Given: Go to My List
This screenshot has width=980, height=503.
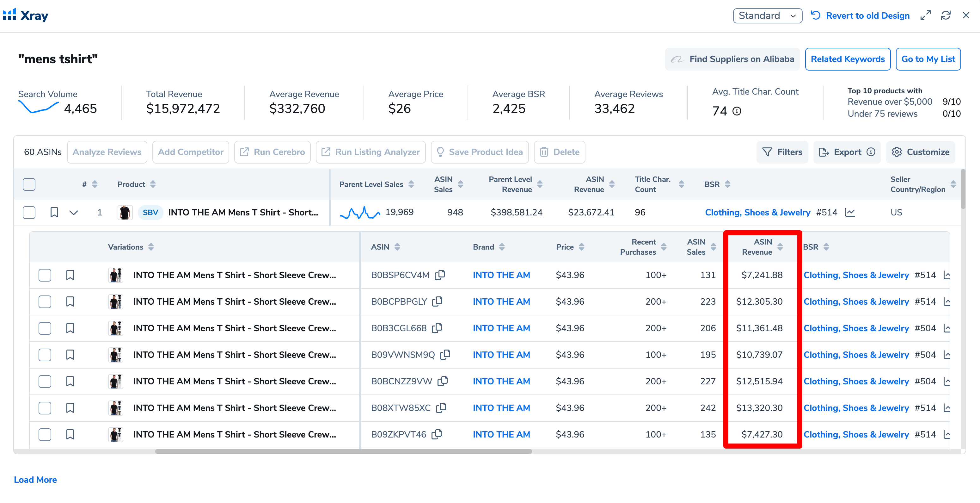Looking at the screenshot, I should point(928,59).
